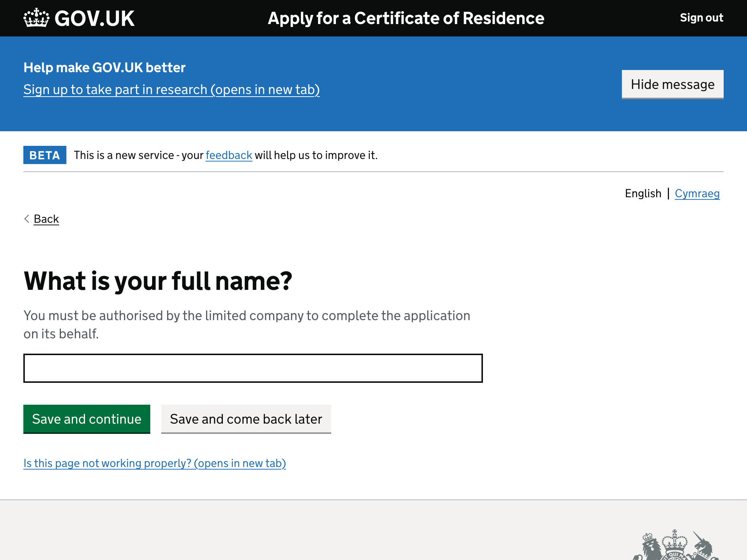
Task: Go Back to the previous page
Action: [x=46, y=219]
